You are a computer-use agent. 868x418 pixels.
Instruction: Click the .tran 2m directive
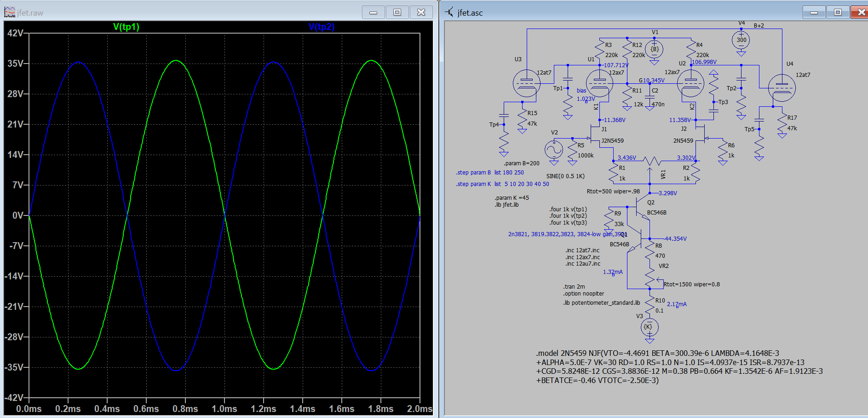pyautogui.click(x=574, y=287)
